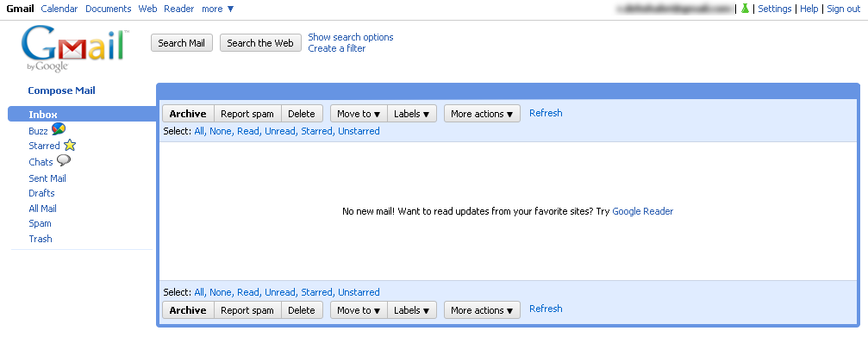Viewport: 868px width, 337px height.
Task: Open the Spam folder
Action: pos(40,223)
